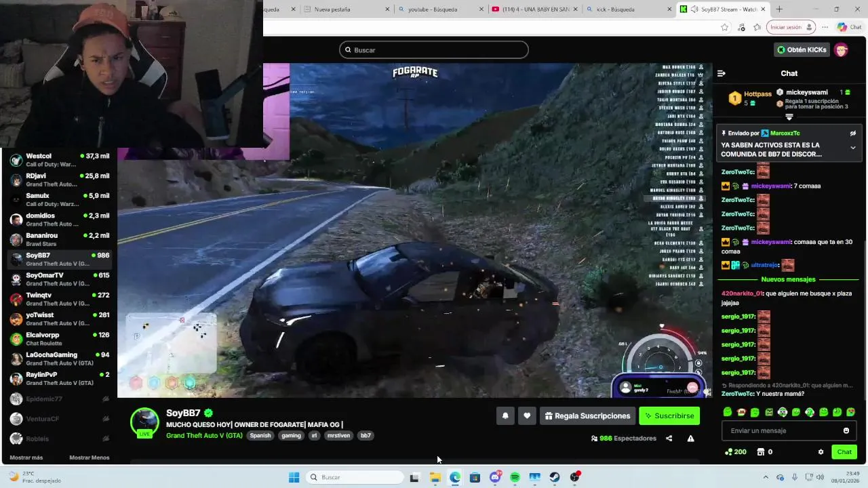Add page to favorites with star icon
This screenshot has width=868, height=488.
click(724, 27)
